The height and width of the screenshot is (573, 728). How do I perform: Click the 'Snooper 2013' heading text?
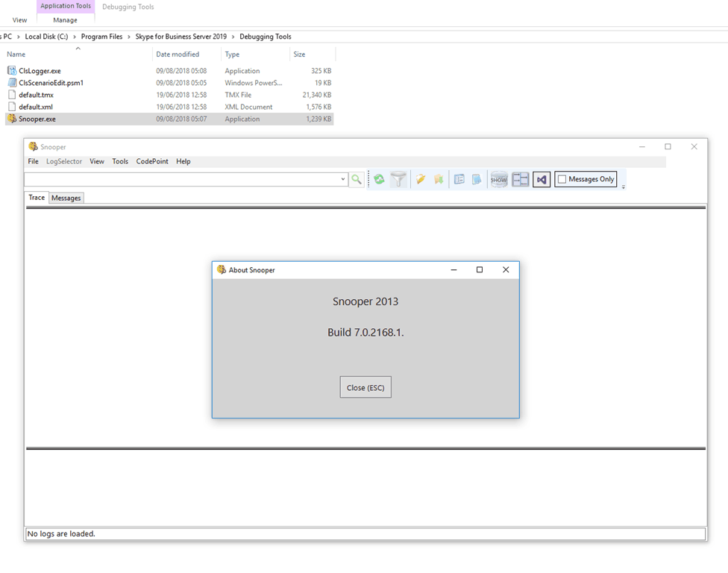(x=365, y=301)
